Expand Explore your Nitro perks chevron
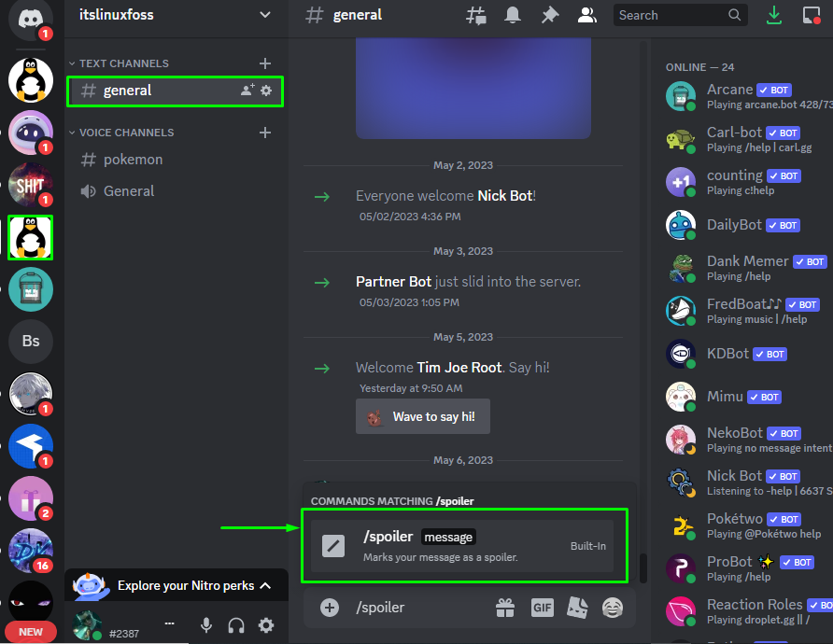Image resolution: width=833 pixels, height=644 pixels. point(265,585)
